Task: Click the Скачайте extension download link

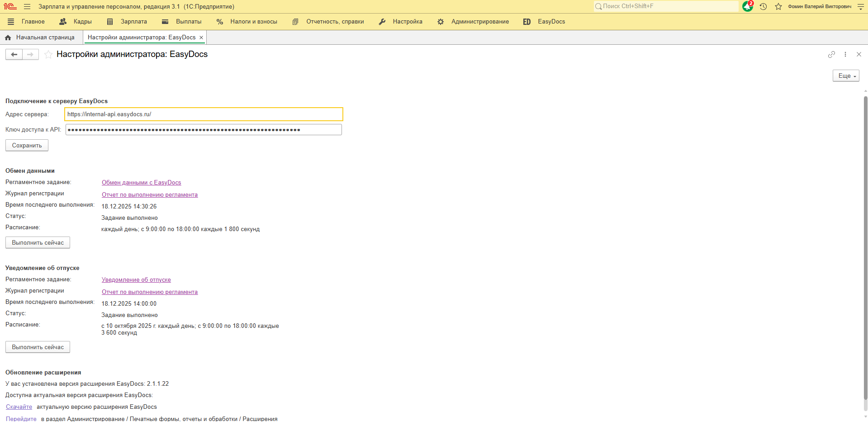Action: 19,407
